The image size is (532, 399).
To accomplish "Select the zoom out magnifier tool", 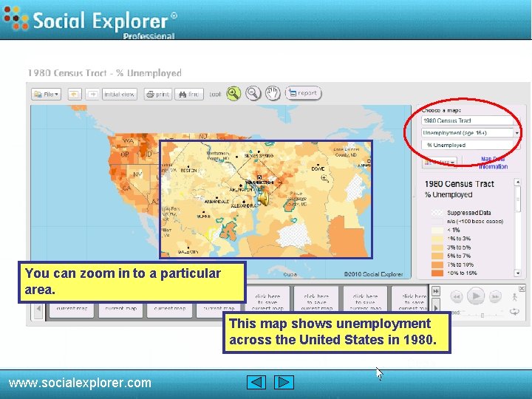I will click(x=253, y=93).
